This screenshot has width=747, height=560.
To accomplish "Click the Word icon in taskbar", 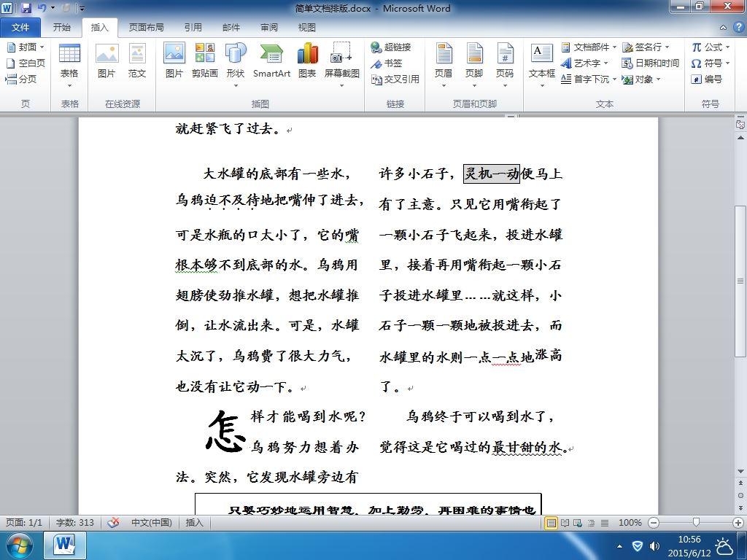I will (x=65, y=545).
